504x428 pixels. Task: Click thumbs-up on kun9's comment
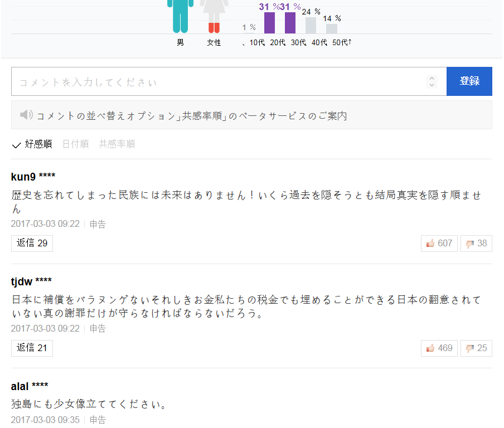pyautogui.click(x=439, y=244)
